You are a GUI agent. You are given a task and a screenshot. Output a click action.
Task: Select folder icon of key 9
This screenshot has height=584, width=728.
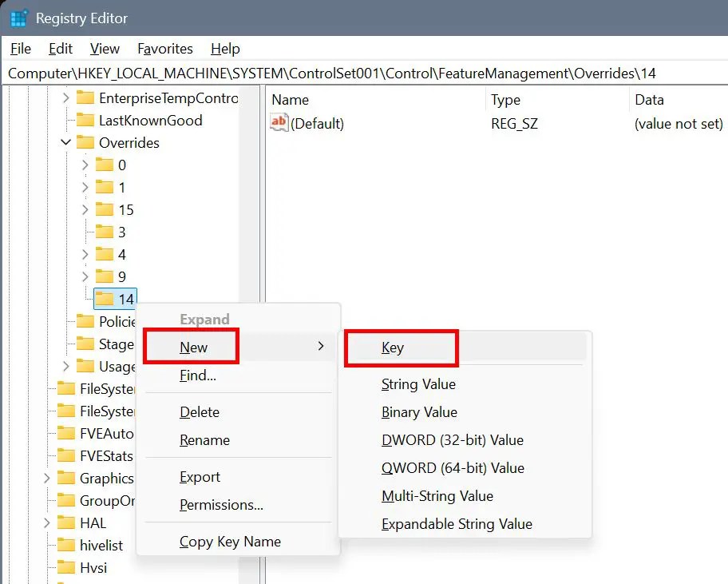[x=105, y=276]
